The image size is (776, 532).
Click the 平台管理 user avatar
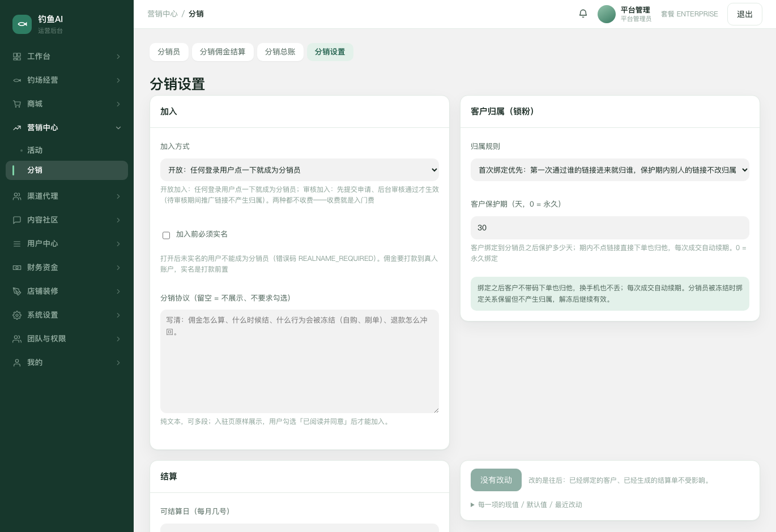[607, 14]
